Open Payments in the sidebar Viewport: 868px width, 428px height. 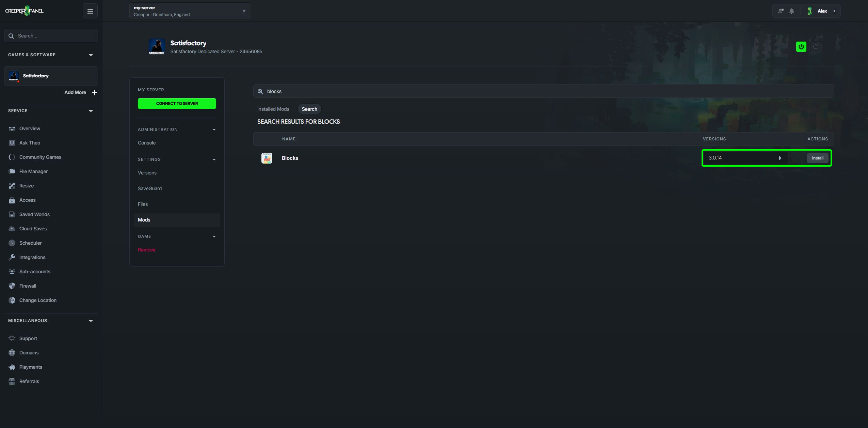click(31, 367)
